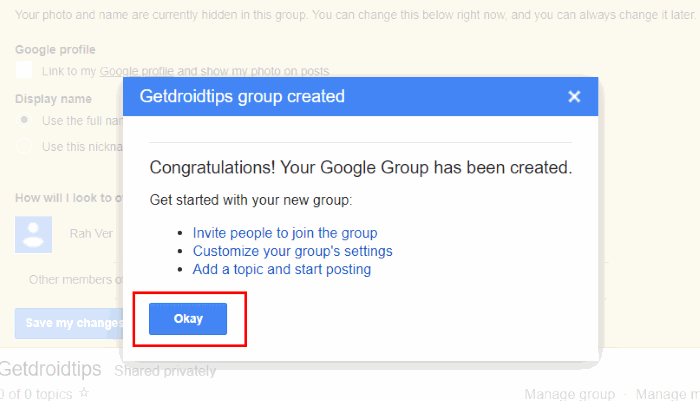Image resolution: width=700 pixels, height=401 pixels.
Task: Click the Getdroidtips group title
Action: (x=50, y=369)
